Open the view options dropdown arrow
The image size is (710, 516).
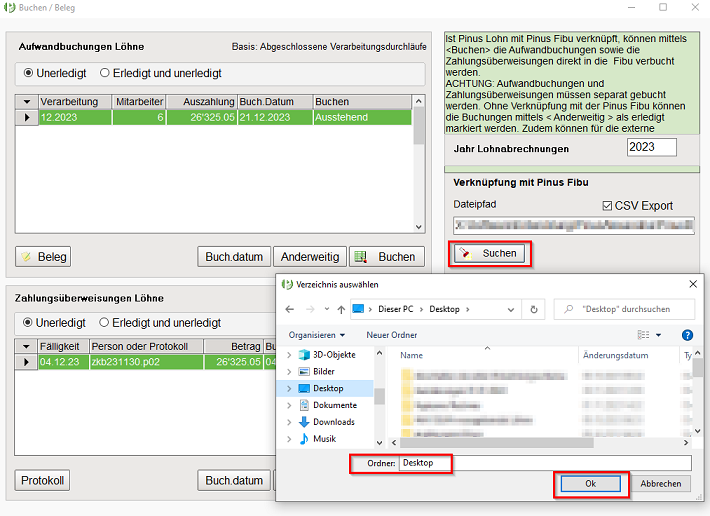pos(658,335)
